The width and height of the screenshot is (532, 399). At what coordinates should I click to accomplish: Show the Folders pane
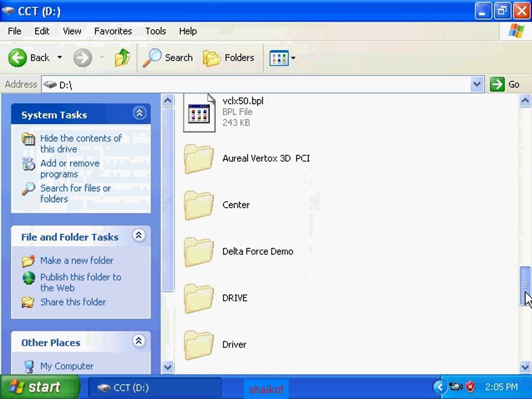229,58
